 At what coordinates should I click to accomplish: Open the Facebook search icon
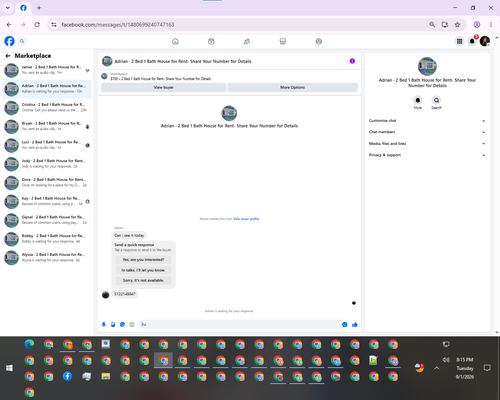[22, 41]
